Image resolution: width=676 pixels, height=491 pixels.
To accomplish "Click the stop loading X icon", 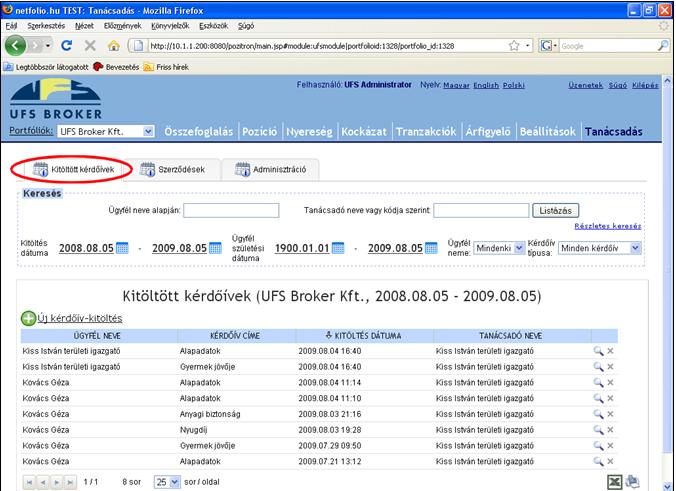I will [90, 45].
